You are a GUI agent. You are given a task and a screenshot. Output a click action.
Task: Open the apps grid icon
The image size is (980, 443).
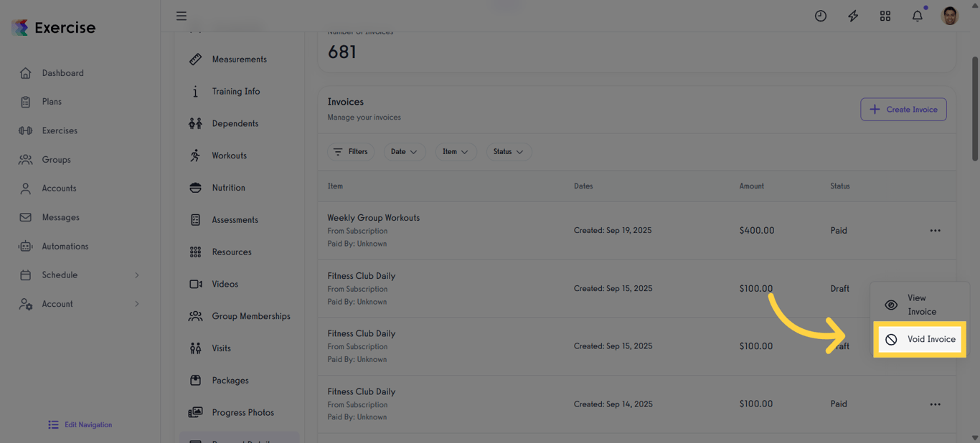885,16
